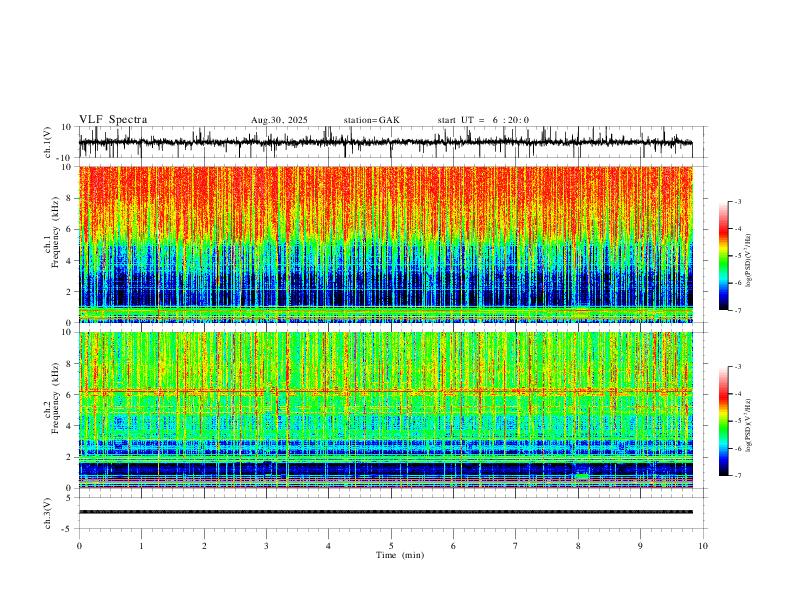Click inside the ch.2 spectrogram panel

(385, 410)
